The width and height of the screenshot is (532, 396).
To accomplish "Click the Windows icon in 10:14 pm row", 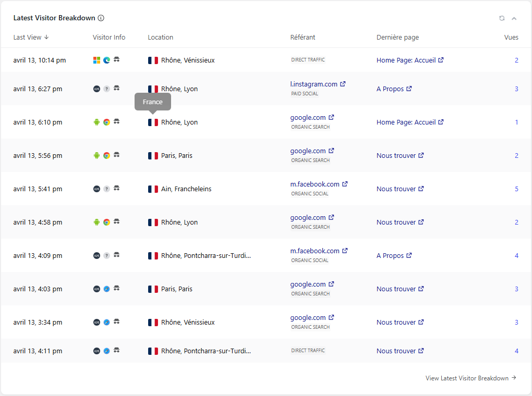I will click(x=96, y=60).
